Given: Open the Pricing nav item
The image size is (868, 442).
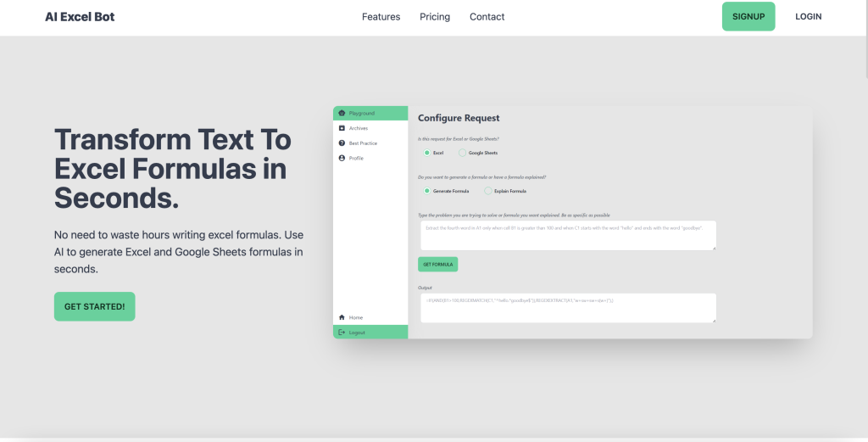Looking at the screenshot, I should coord(435,17).
